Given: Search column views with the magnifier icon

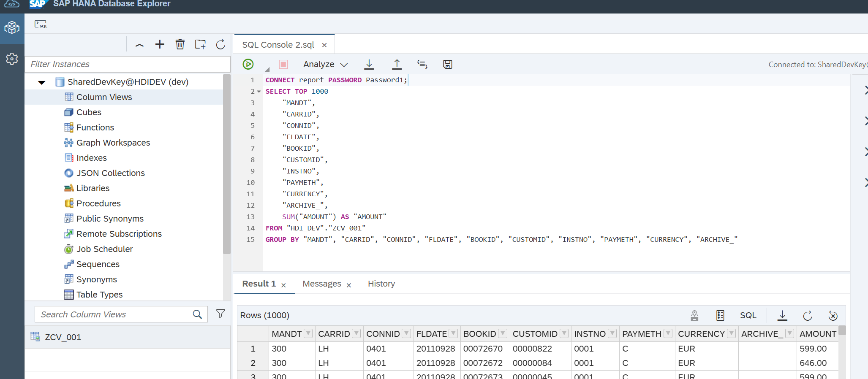Looking at the screenshot, I should (x=197, y=314).
